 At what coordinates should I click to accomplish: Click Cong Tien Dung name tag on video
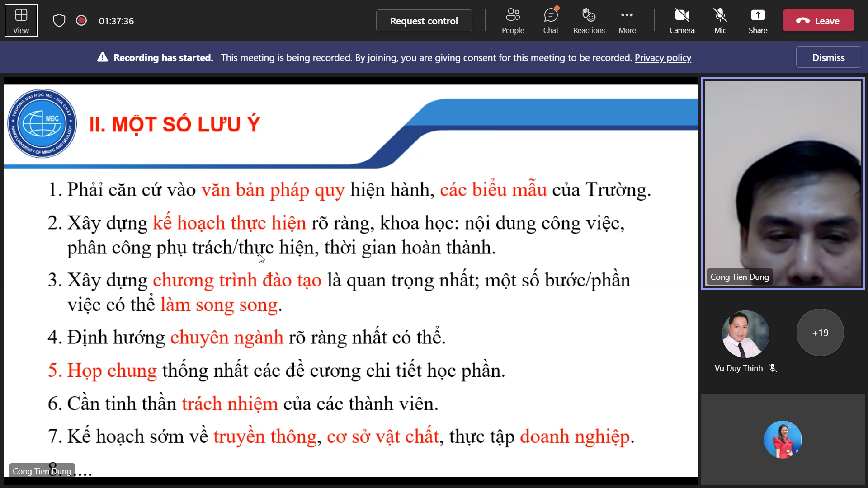click(740, 277)
